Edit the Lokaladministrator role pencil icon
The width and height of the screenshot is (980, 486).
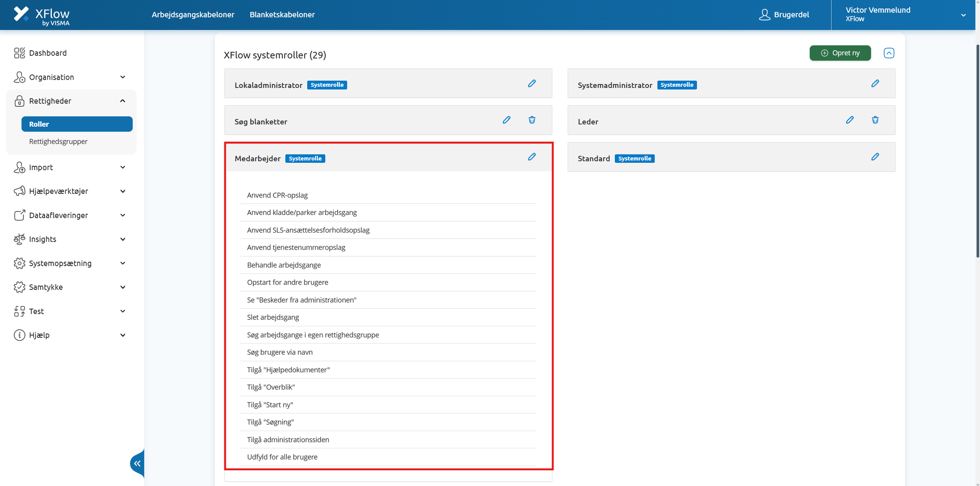[532, 84]
